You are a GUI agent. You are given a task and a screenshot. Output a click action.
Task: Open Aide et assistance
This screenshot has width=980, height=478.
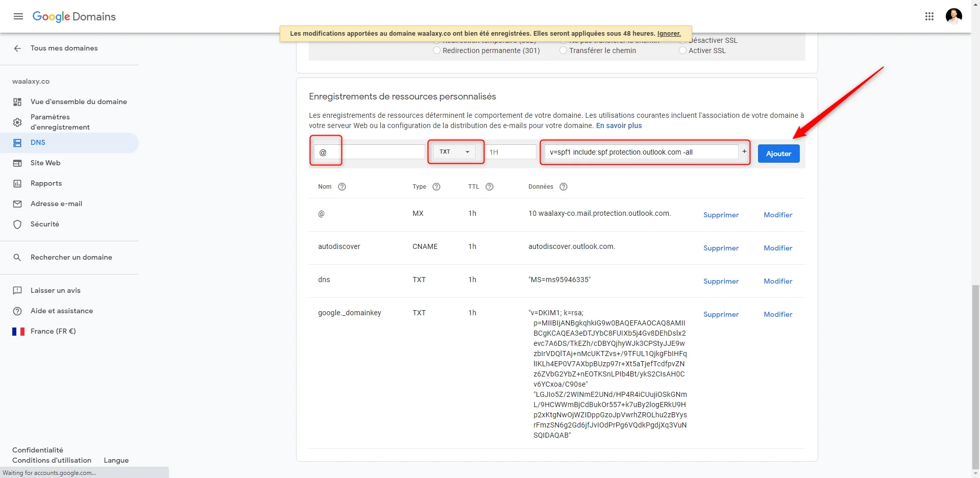[x=62, y=311]
